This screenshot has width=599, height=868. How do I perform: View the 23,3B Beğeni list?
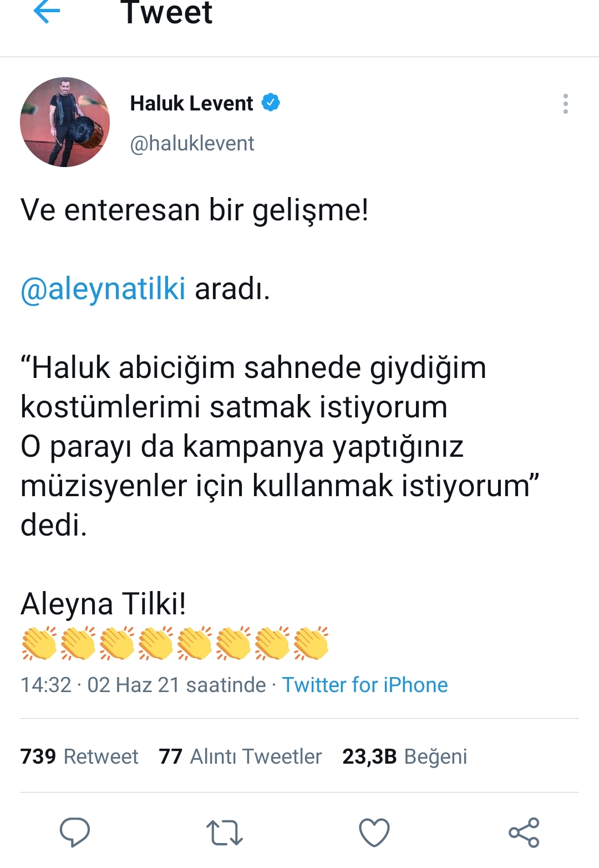[404, 756]
